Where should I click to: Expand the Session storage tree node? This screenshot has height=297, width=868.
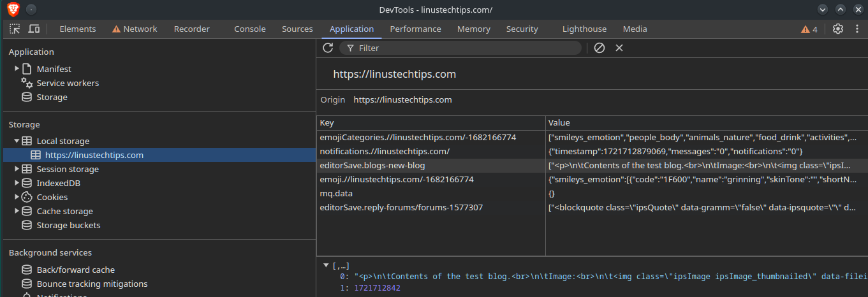click(x=17, y=169)
